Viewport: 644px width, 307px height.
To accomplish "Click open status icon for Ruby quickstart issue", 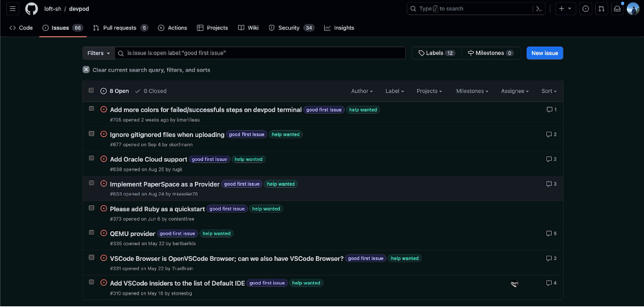I will 103,209.
